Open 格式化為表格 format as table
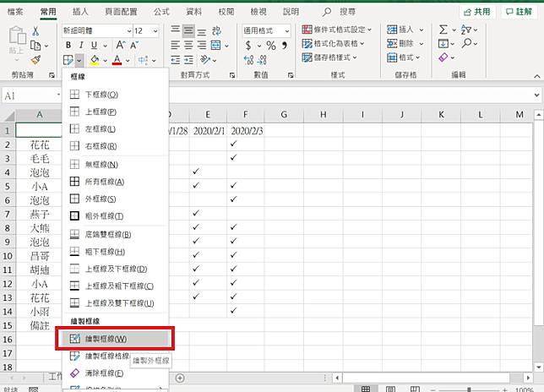Image resolution: width=544 pixels, height=392 pixels. pos(333,44)
